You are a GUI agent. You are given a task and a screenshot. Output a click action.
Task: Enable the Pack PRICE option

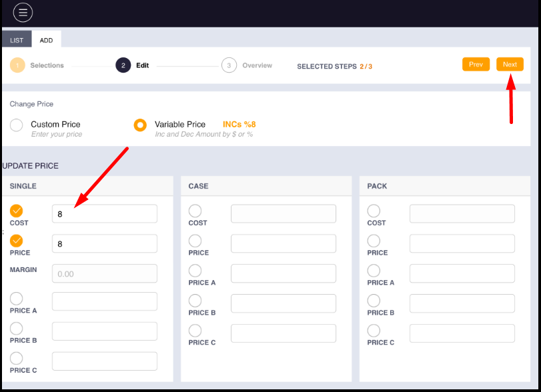[x=374, y=241]
